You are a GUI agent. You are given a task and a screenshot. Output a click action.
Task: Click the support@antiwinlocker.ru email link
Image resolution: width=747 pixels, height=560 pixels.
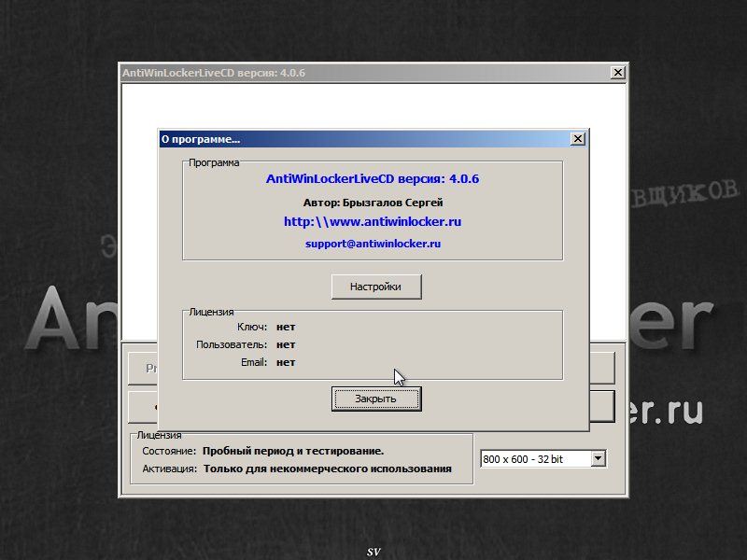pos(373,244)
